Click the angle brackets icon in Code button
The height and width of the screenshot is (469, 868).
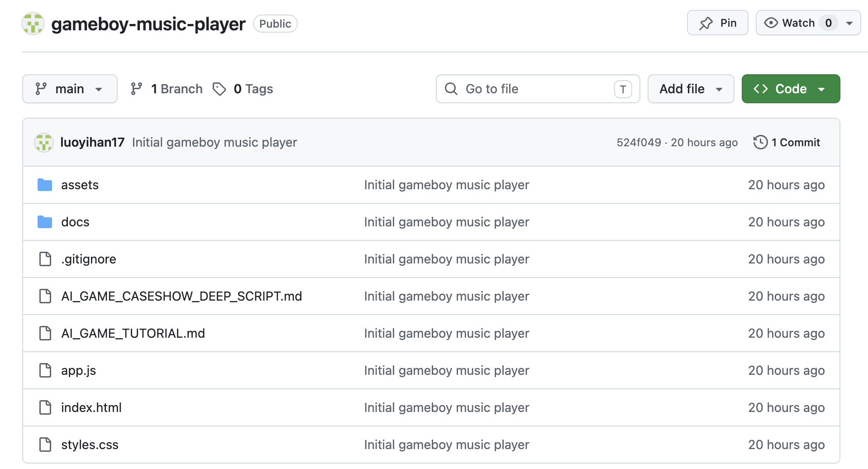click(761, 89)
